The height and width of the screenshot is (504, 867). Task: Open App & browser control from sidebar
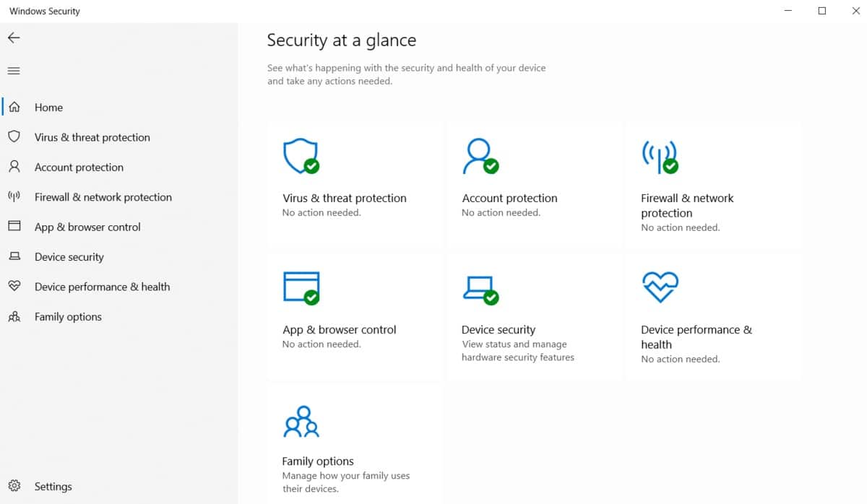87,227
